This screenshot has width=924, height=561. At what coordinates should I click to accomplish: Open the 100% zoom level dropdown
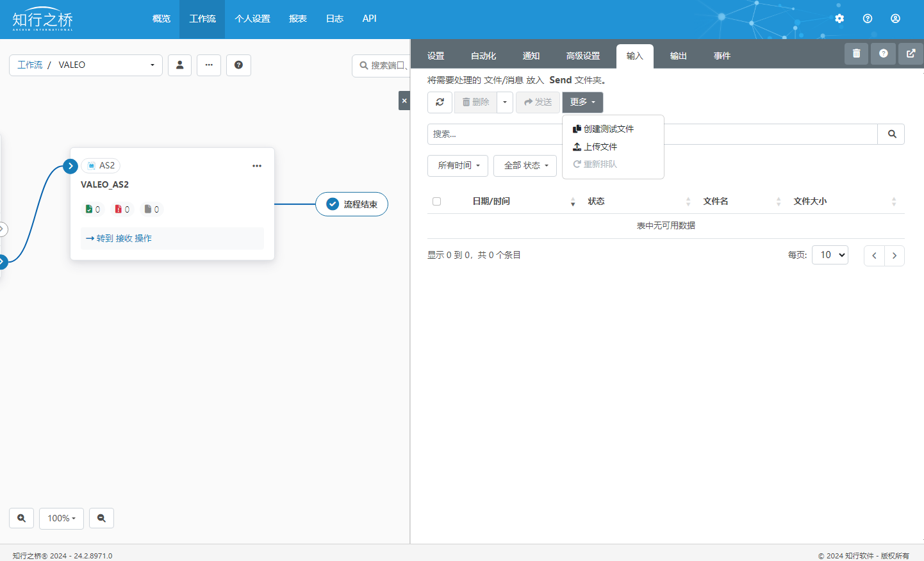[x=62, y=518]
